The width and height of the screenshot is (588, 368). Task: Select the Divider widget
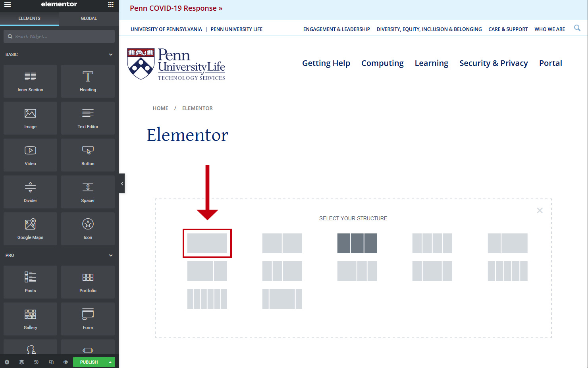pyautogui.click(x=30, y=192)
